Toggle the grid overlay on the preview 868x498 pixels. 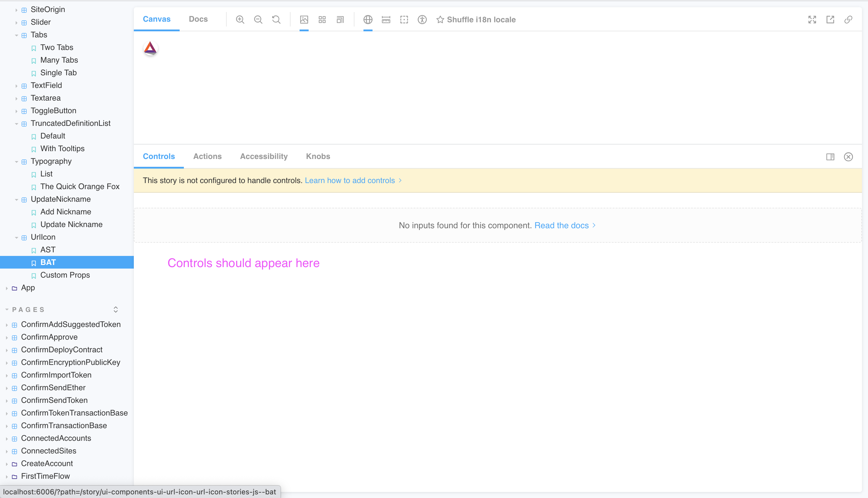(x=322, y=20)
